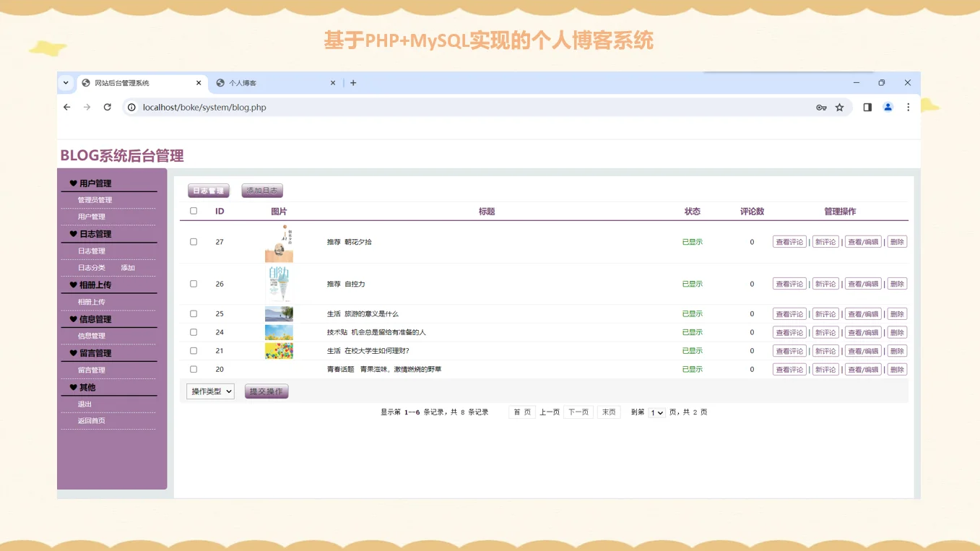Bookmark this page with the star icon
980x551 pixels.
point(840,107)
